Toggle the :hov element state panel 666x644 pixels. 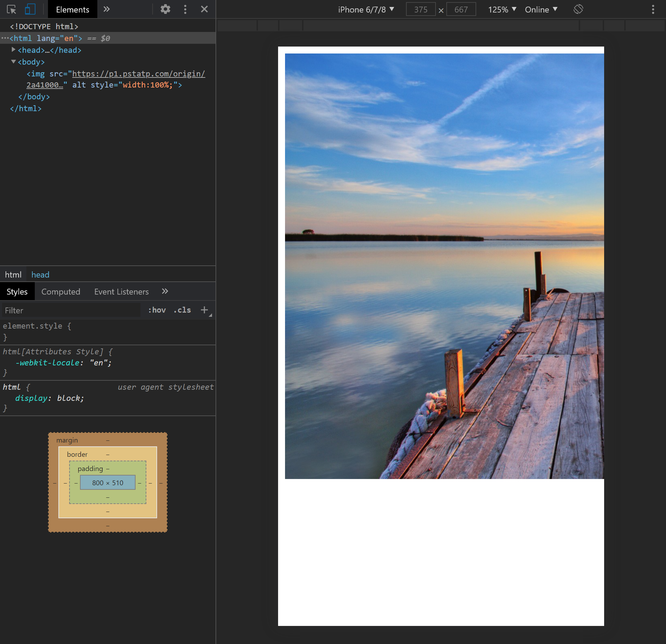[157, 310]
